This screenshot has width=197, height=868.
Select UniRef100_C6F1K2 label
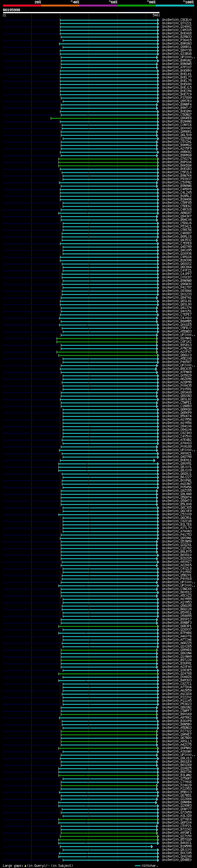pyautogui.click(x=176, y=342)
